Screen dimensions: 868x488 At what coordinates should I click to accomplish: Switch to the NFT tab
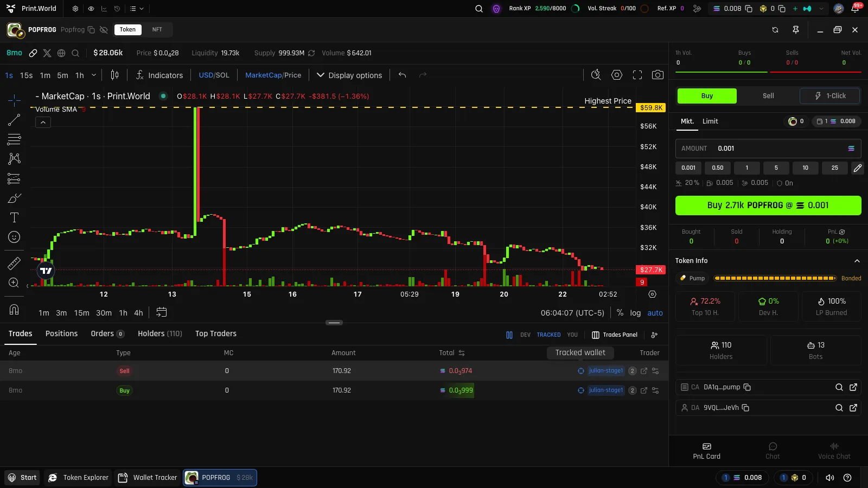157,30
